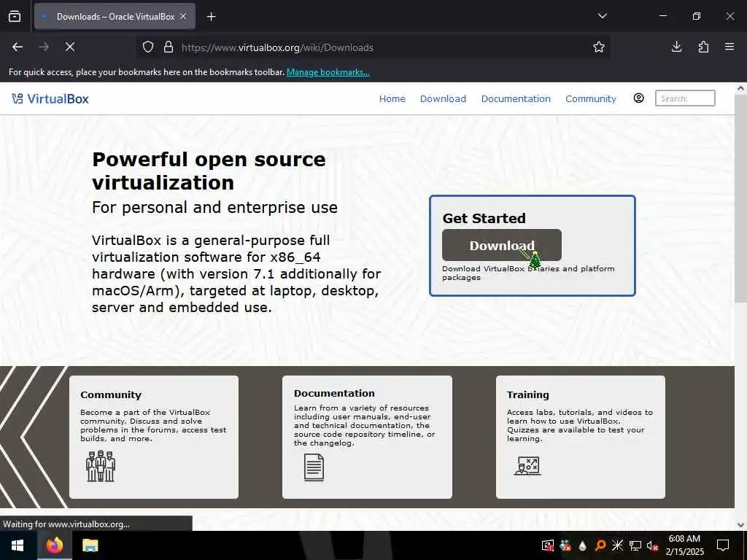Open the Download navigation link
This screenshot has height=560, width=747.
click(x=443, y=98)
